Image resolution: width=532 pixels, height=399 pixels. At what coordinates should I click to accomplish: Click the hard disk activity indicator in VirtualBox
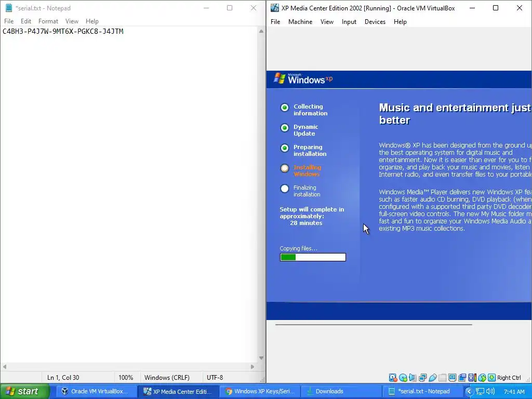coord(393,378)
